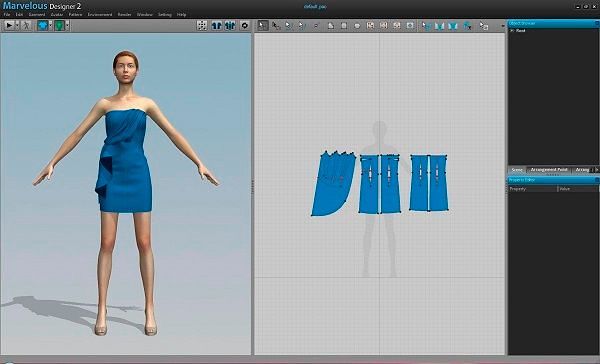
Task: Open the File menu
Action: coord(7,15)
